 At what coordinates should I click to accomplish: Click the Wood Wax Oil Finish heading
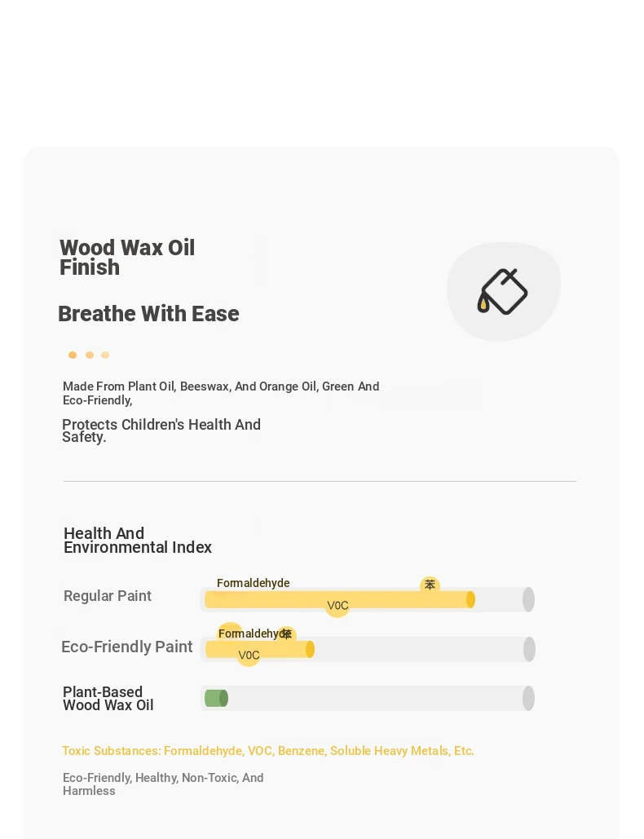click(127, 258)
